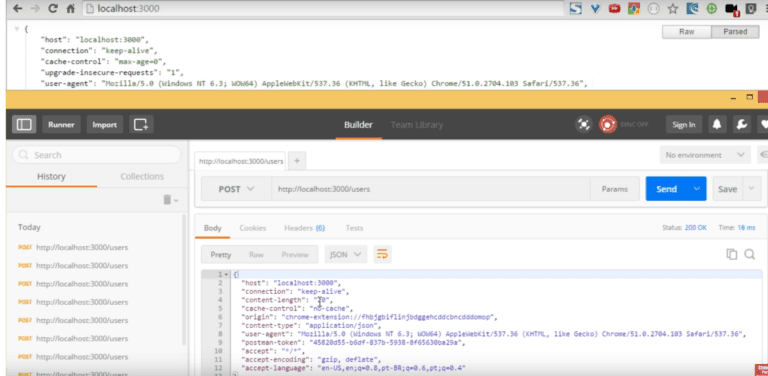Click the copy response icon
768x376 pixels.
[x=731, y=254]
